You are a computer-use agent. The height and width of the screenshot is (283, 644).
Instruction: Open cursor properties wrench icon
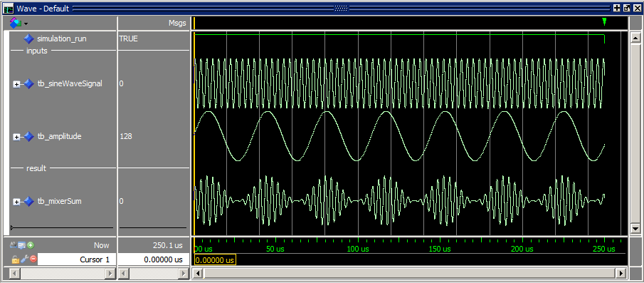pyautogui.click(x=24, y=259)
